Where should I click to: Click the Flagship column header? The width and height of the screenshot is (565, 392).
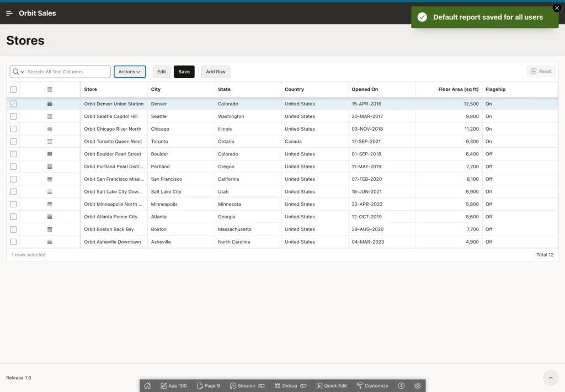[520, 89]
